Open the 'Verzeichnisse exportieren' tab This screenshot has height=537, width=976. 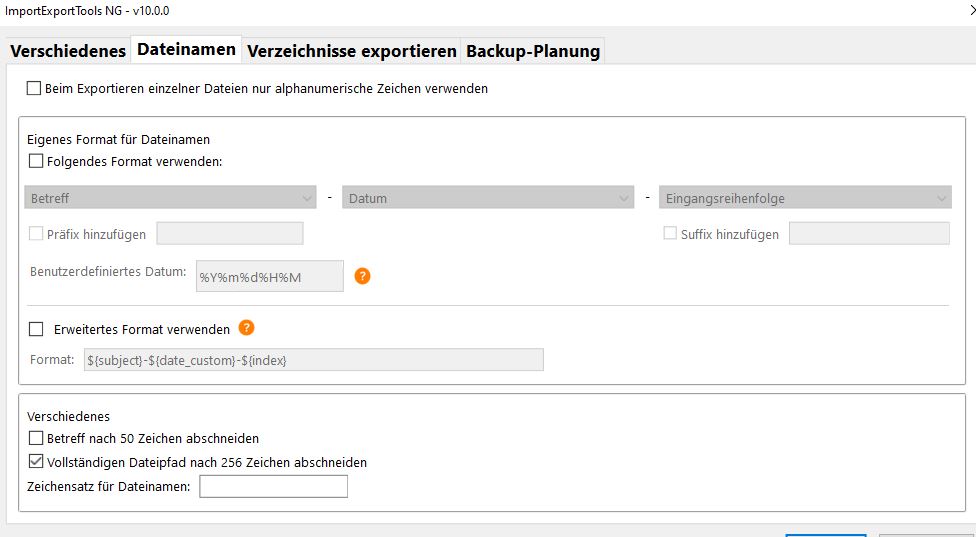(x=351, y=51)
